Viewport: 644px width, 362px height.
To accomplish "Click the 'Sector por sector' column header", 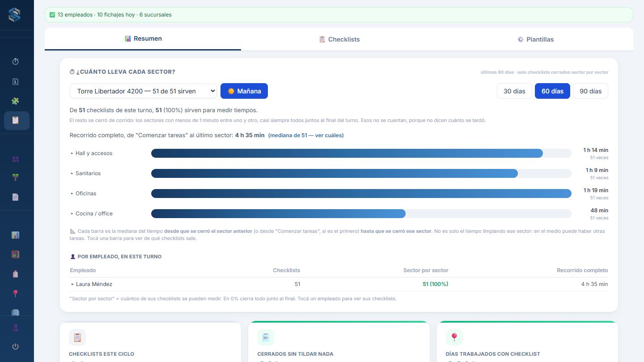I will point(426,270).
